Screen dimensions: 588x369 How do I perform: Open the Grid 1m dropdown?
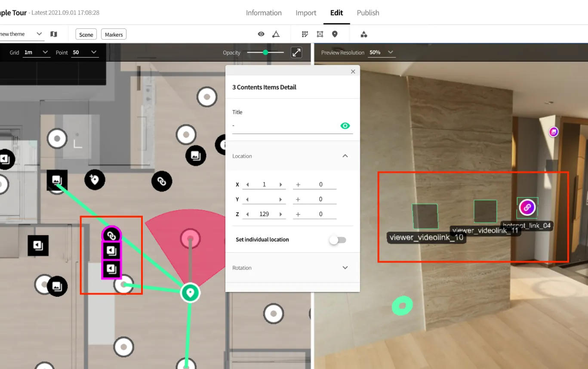(36, 53)
